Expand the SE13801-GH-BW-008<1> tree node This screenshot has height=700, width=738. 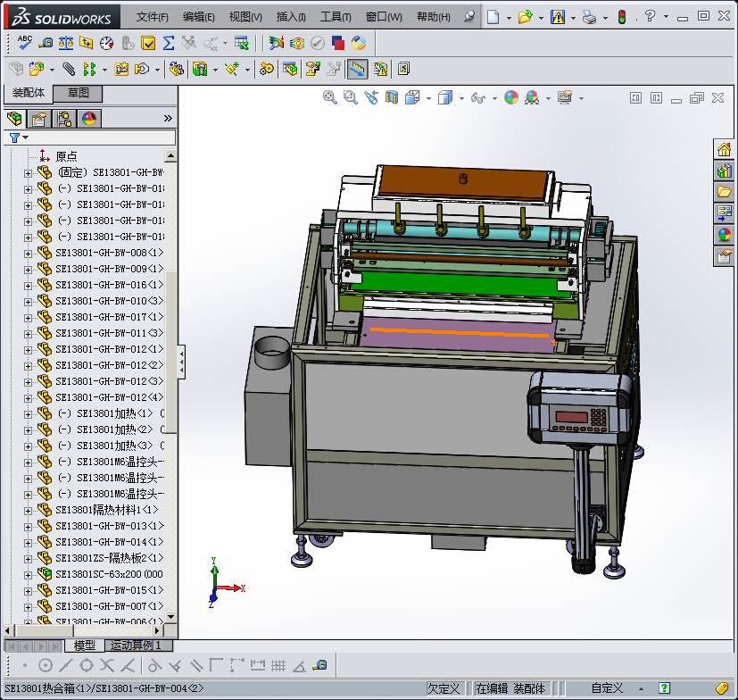click(28, 253)
